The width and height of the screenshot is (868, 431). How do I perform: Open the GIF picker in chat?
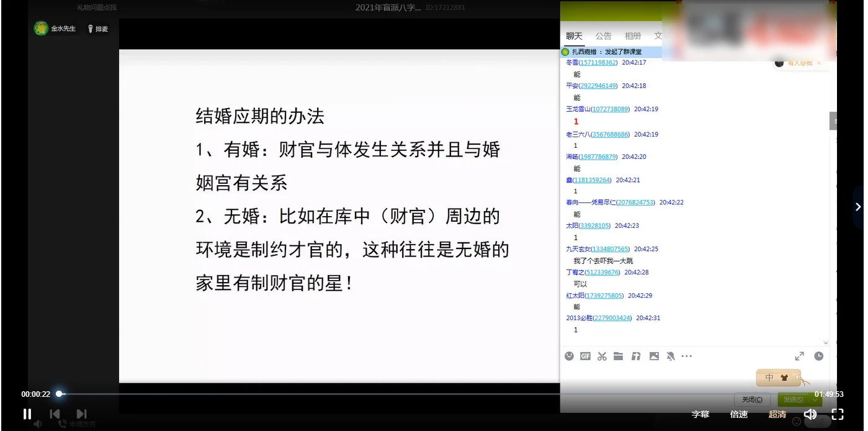point(585,356)
